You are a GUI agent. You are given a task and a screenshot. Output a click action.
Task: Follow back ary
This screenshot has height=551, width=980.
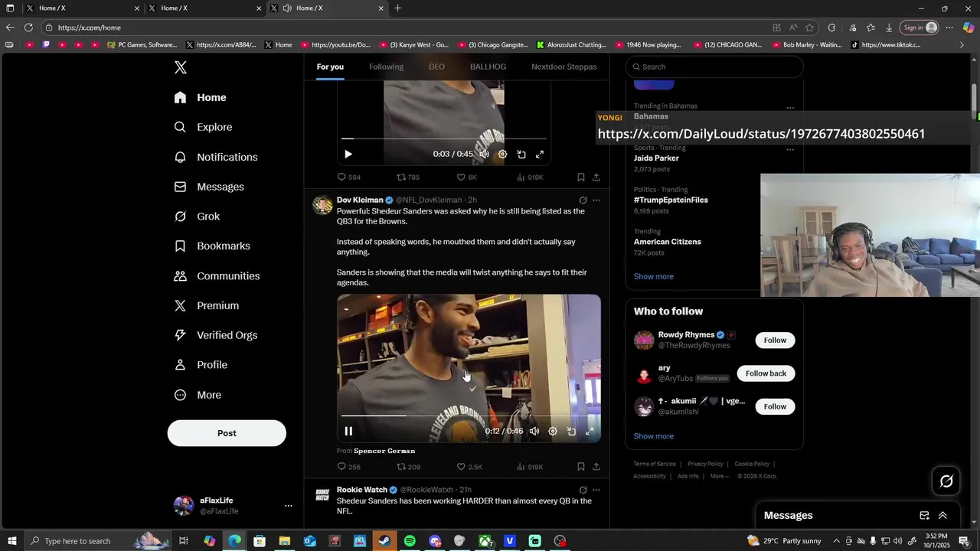coord(766,373)
